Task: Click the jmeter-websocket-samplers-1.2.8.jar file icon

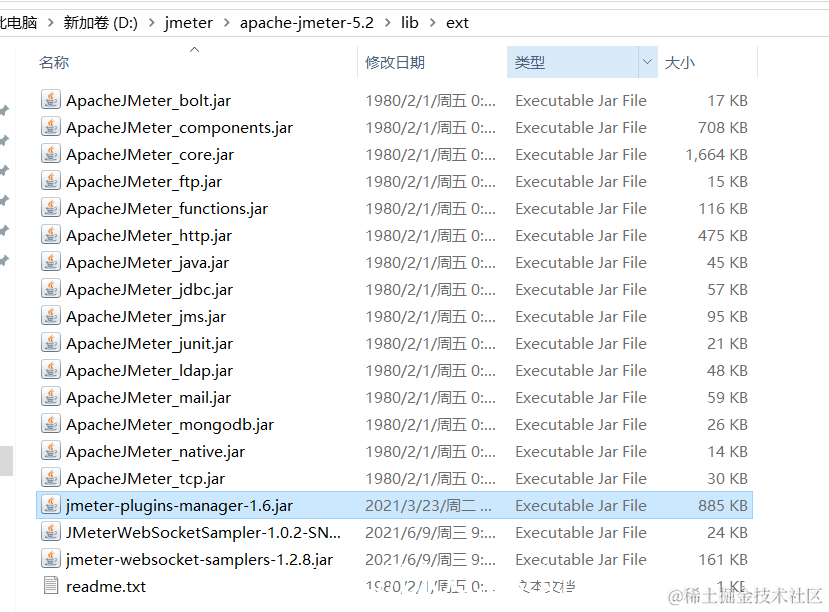Action: point(51,559)
